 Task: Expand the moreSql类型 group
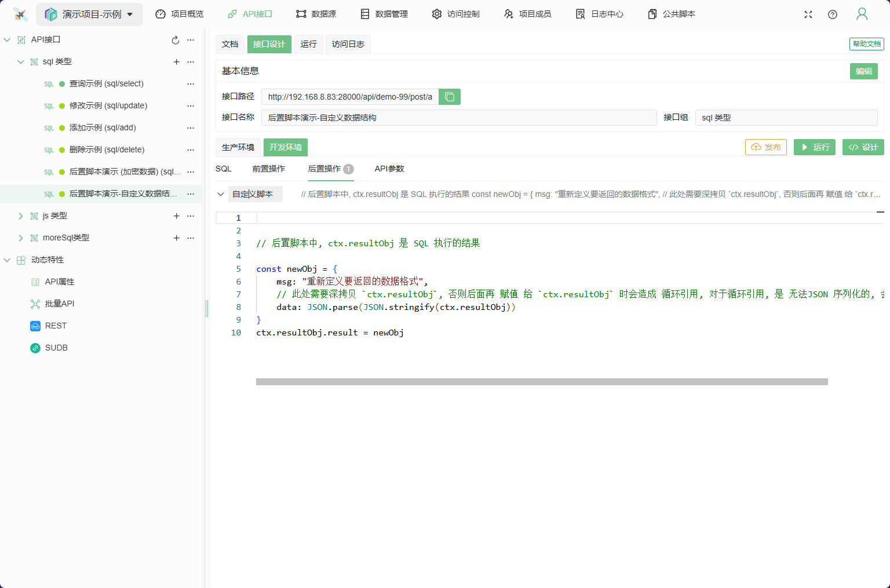tap(21, 238)
